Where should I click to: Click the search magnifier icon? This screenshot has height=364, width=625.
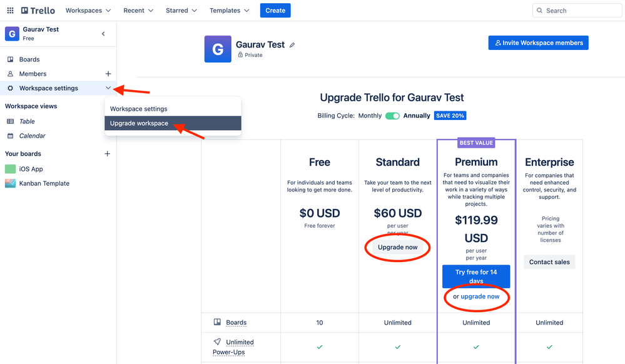(x=540, y=11)
